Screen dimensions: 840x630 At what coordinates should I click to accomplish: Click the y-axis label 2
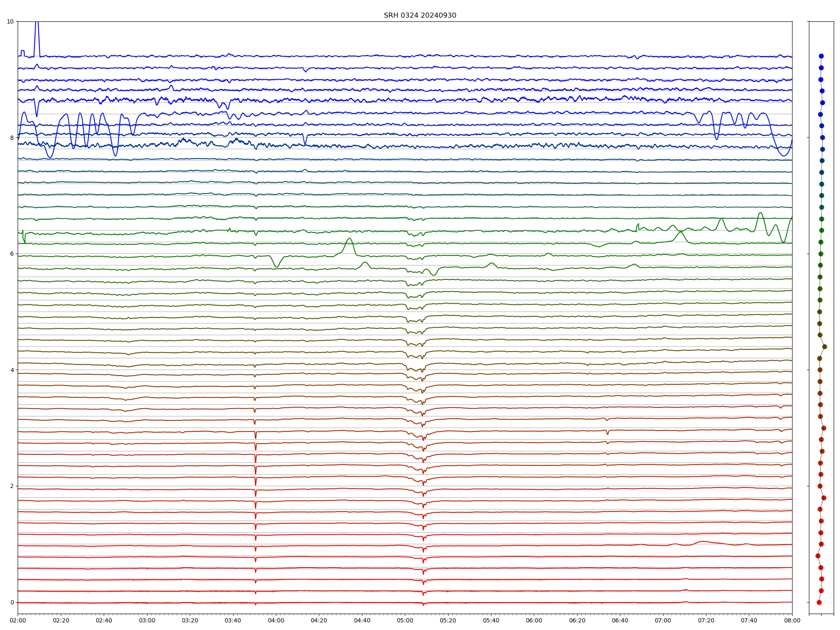pos(12,486)
